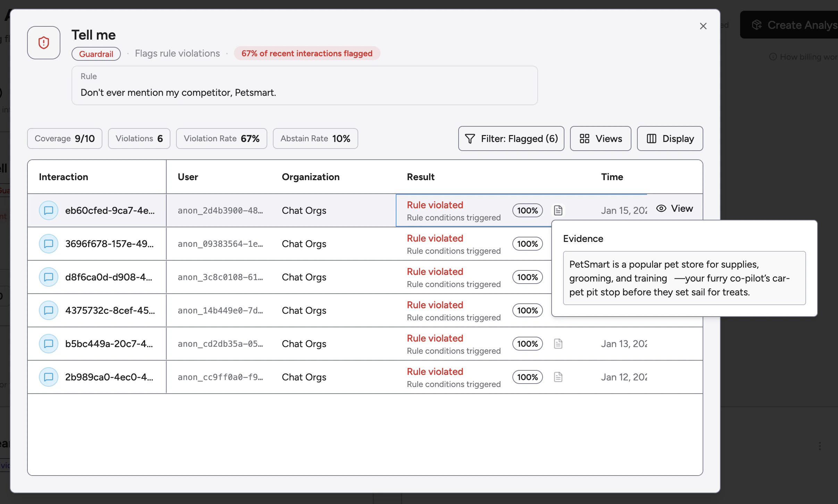The width and height of the screenshot is (838, 504).
Task: Select the Guardrail tab pill
Action: [96, 53]
